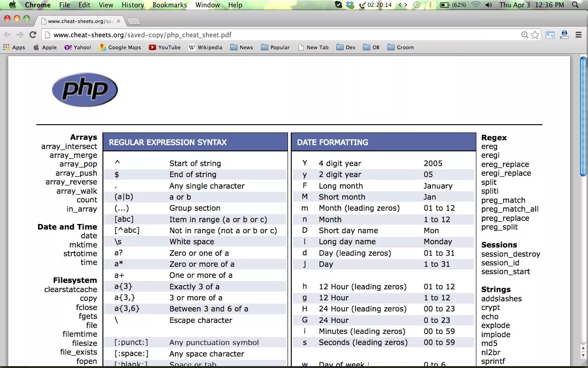
Task: Open the Google Maps bookmark
Action: click(120, 47)
